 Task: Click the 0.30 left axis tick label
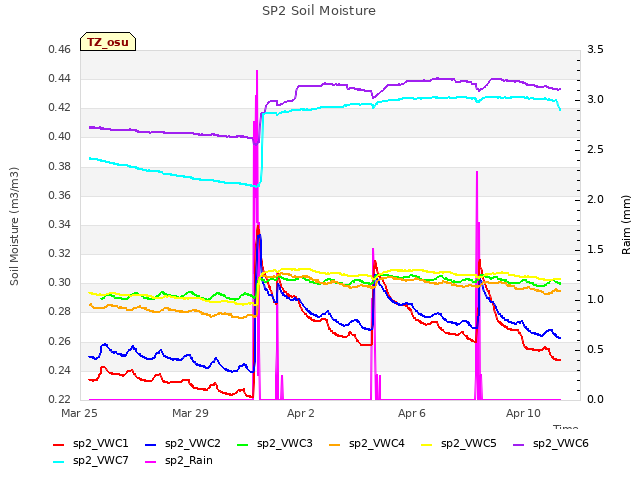point(60,282)
